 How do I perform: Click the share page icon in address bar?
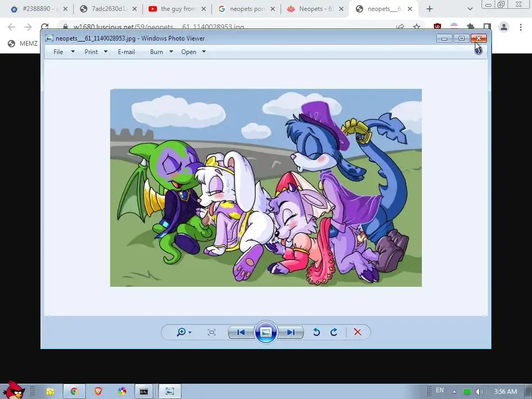tap(401, 27)
